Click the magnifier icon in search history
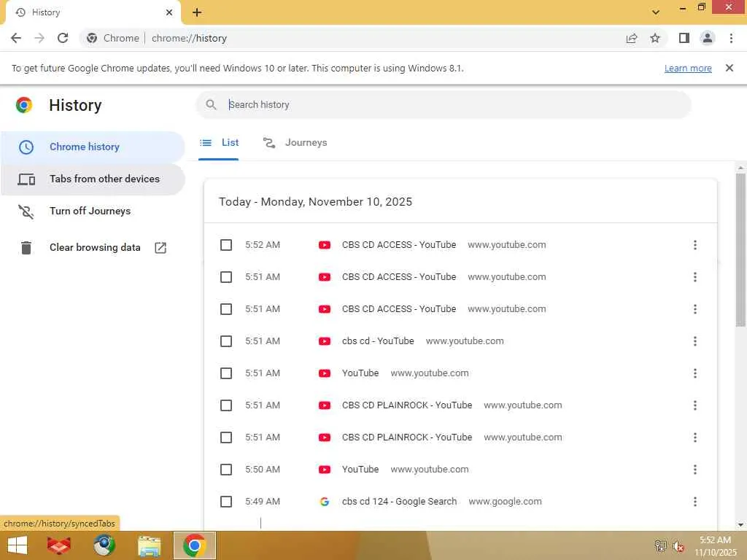 tap(211, 105)
